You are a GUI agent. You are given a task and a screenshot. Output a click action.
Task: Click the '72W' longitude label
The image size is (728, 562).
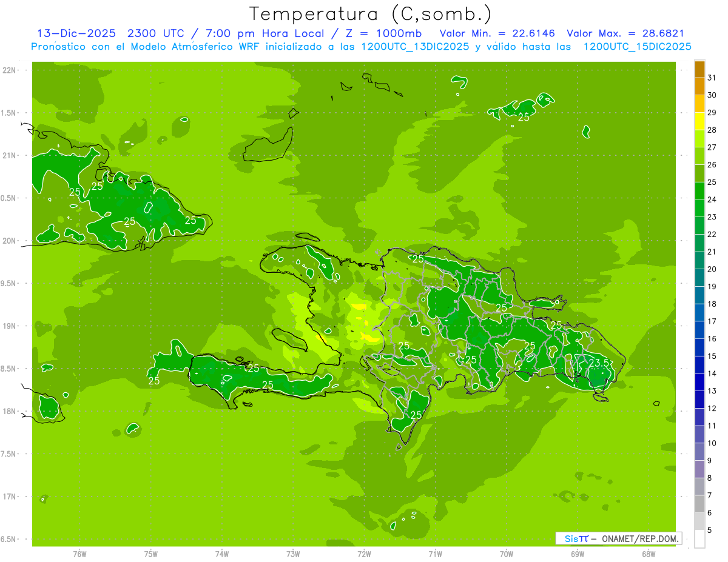364,554
